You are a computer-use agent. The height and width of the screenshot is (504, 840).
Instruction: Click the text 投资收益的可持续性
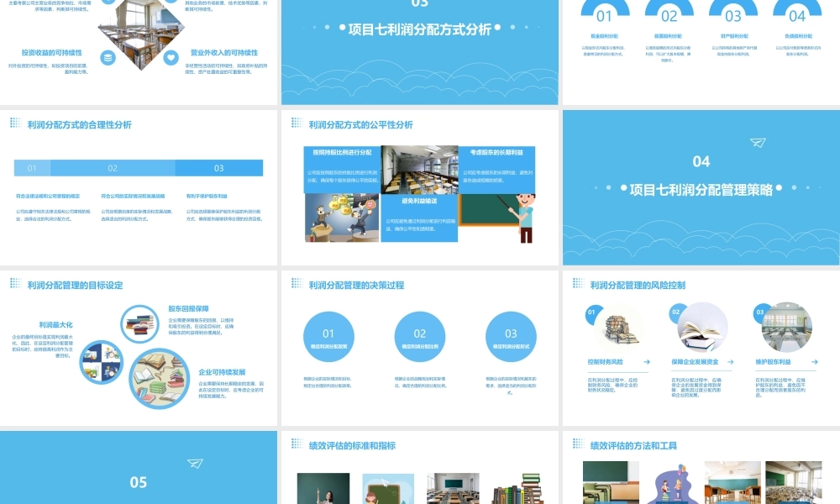(51, 52)
